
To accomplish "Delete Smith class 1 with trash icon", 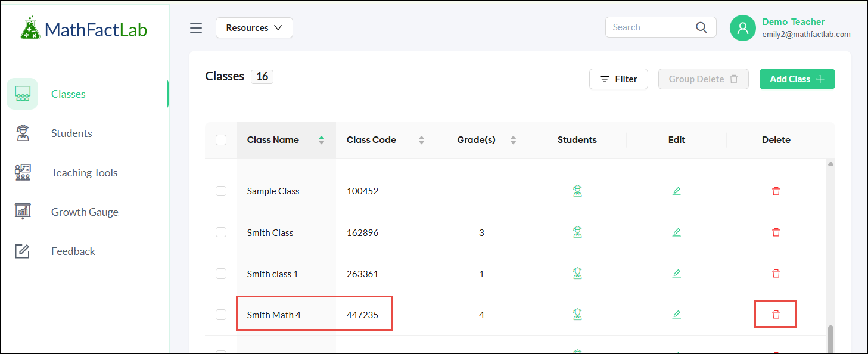I will click(776, 274).
